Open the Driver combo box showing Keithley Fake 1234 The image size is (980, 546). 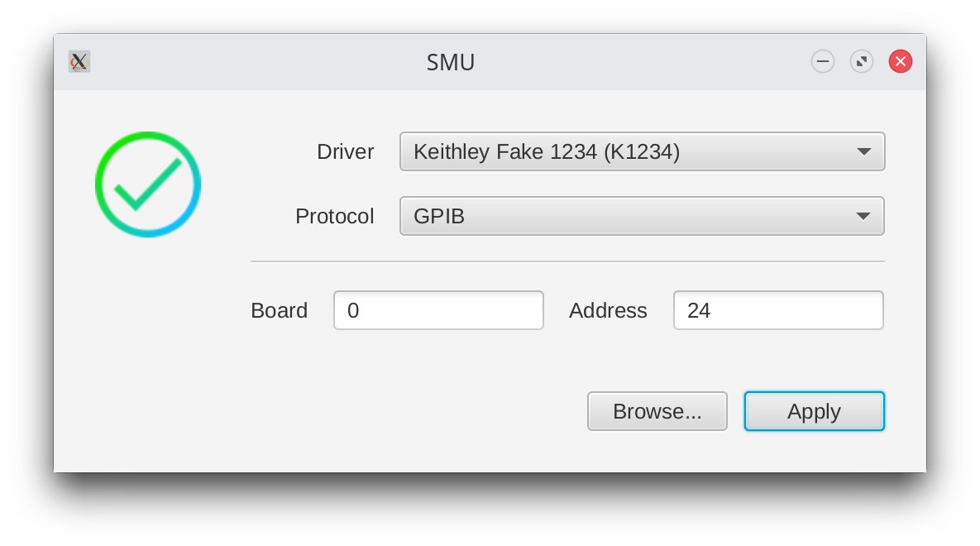click(x=629, y=151)
